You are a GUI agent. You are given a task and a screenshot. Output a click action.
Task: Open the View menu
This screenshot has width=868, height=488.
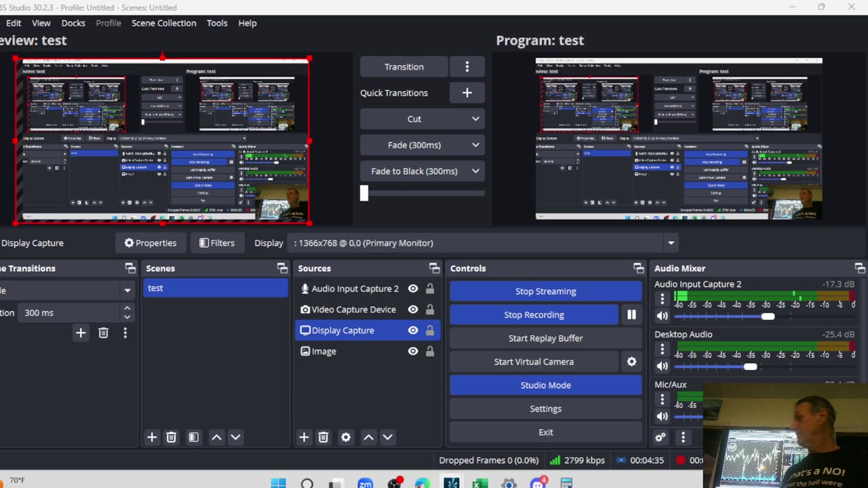click(41, 23)
